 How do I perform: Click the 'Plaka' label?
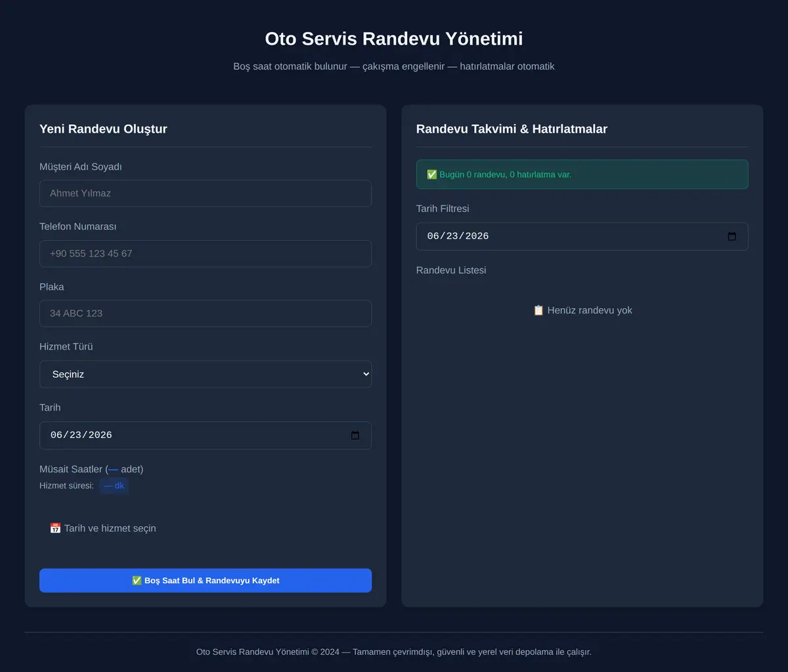point(52,287)
